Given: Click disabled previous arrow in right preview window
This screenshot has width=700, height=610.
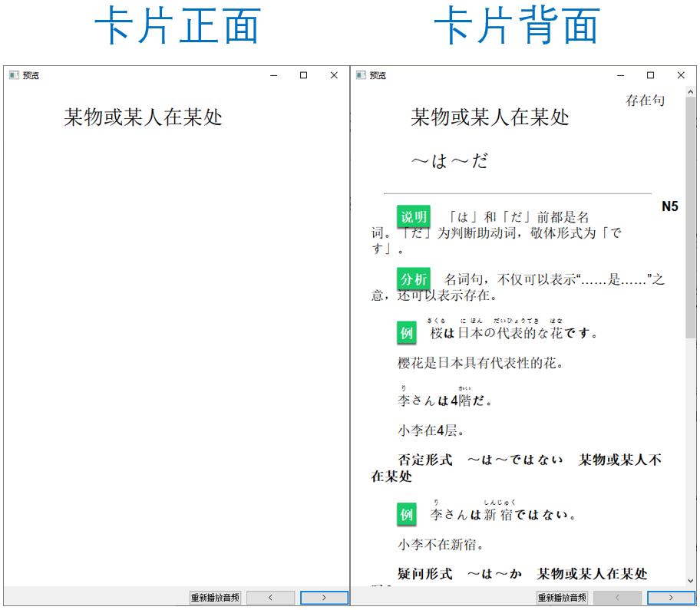Looking at the screenshot, I should (x=617, y=598).
